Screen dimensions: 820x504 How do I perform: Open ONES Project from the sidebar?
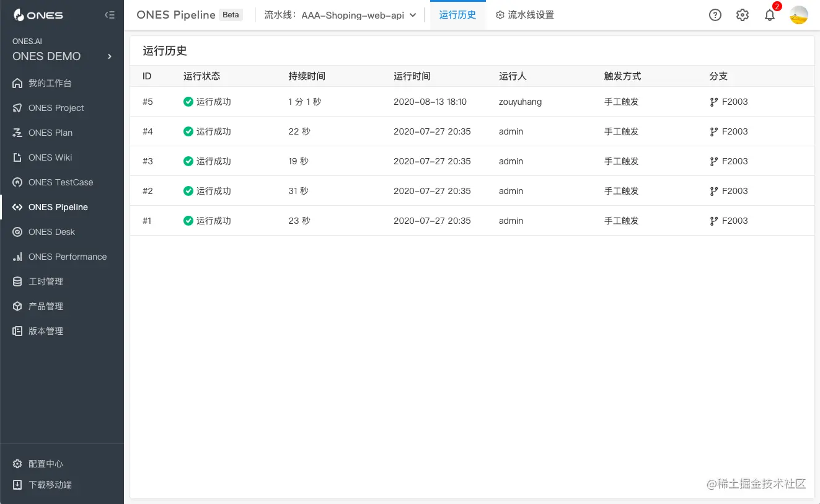click(x=55, y=107)
